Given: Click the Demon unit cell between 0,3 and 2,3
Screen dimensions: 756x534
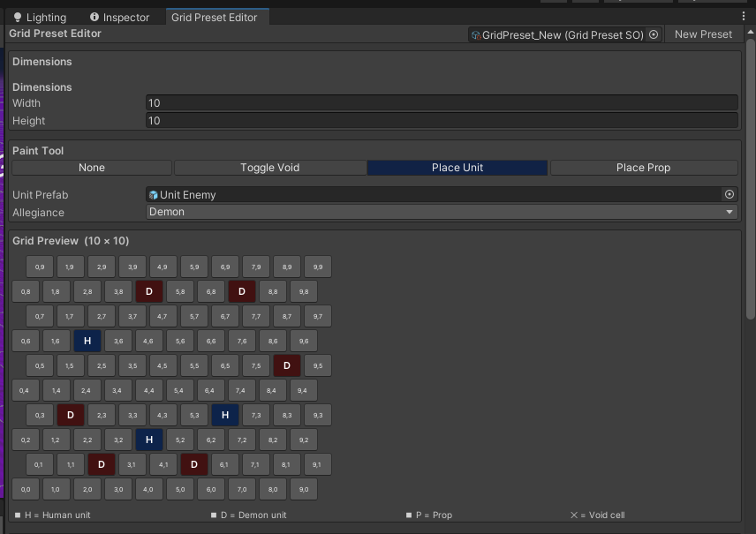Looking at the screenshot, I should click(71, 415).
